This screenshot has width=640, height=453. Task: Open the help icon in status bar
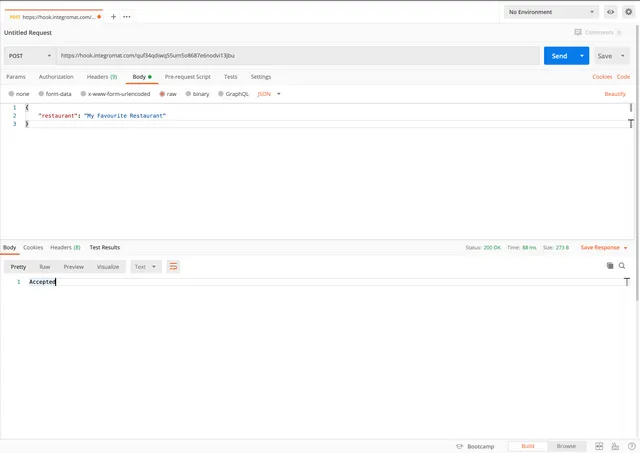click(x=630, y=446)
